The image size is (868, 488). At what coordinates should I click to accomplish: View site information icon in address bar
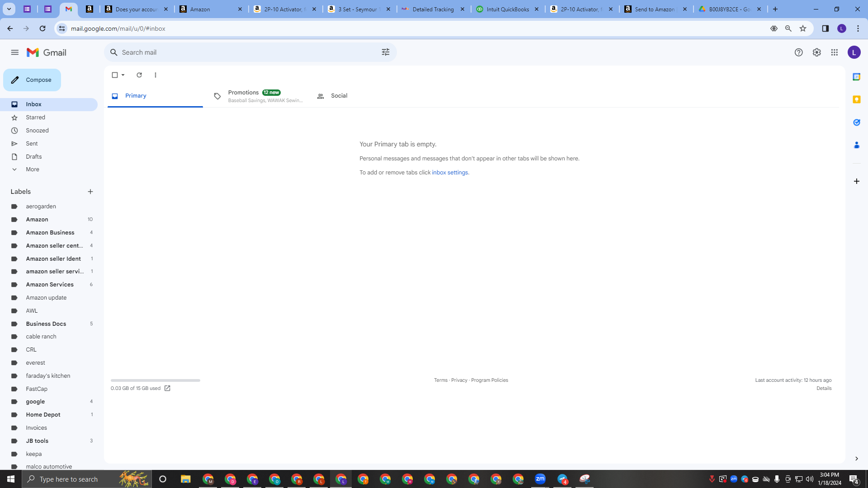click(62, 28)
